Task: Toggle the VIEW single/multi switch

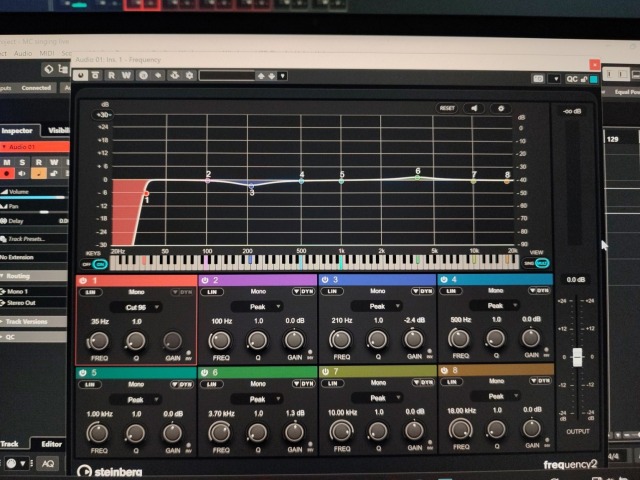Action: click(536, 263)
